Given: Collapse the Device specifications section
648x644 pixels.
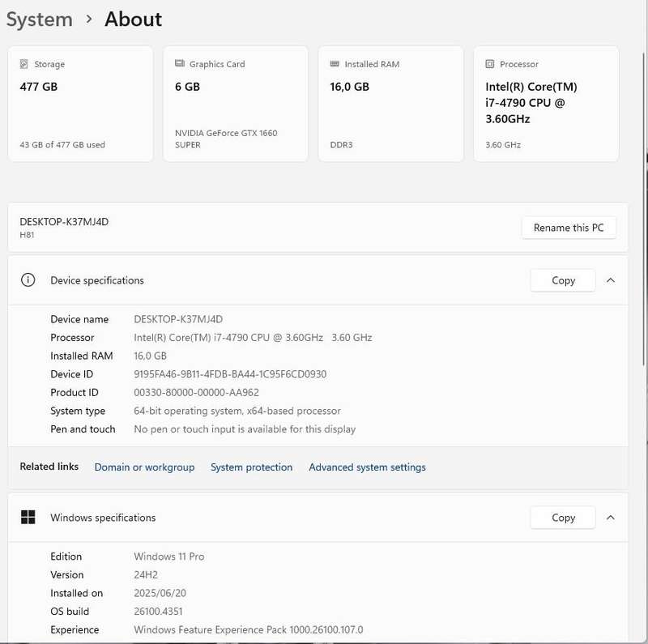Looking at the screenshot, I should (611, 280).
